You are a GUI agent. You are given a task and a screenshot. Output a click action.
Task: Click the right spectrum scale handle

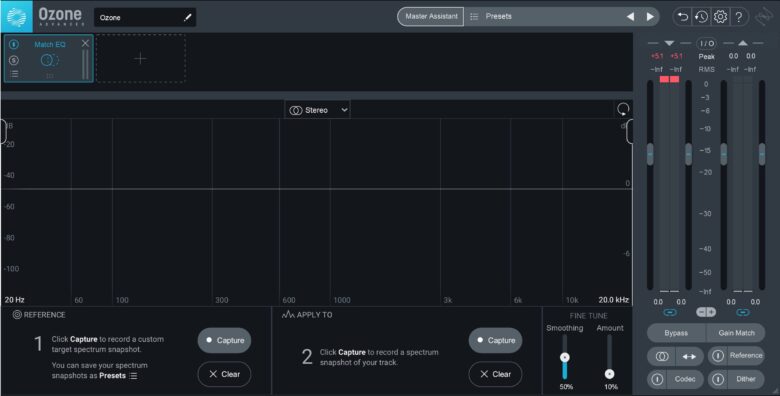point(629,132)
